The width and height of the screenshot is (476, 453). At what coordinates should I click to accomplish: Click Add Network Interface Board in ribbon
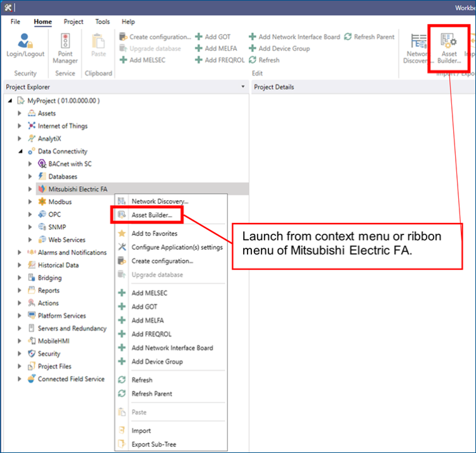tap(294, 37)
